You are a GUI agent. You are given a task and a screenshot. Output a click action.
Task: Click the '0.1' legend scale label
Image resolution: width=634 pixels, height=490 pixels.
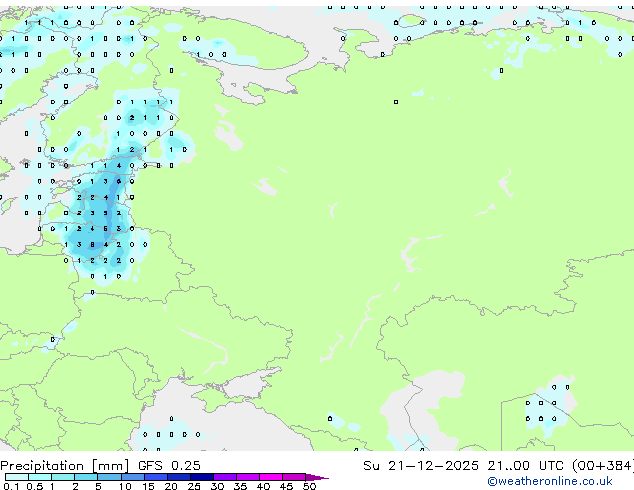tap(11, 486)
